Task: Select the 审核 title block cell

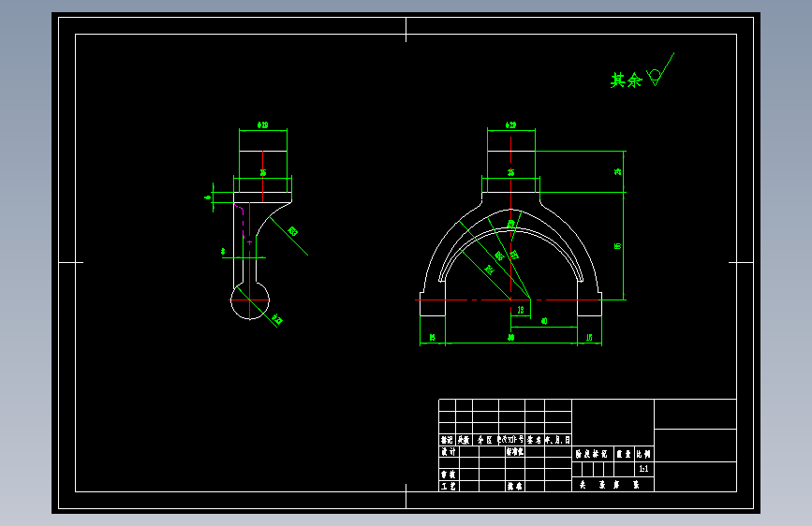Action: (x=449, y=475)
